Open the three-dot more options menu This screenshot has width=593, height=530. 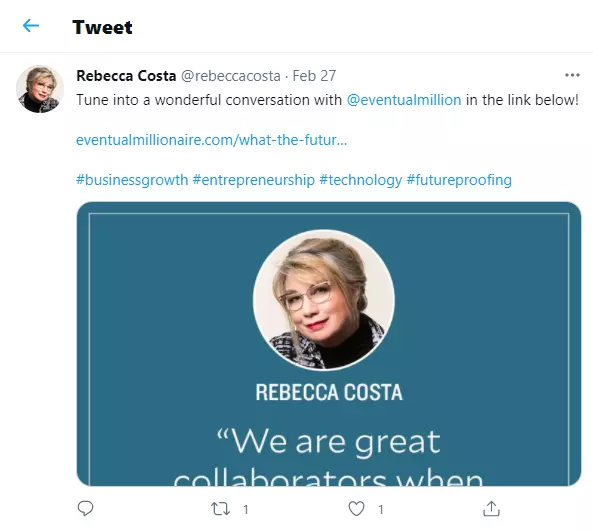pos(572,75)
